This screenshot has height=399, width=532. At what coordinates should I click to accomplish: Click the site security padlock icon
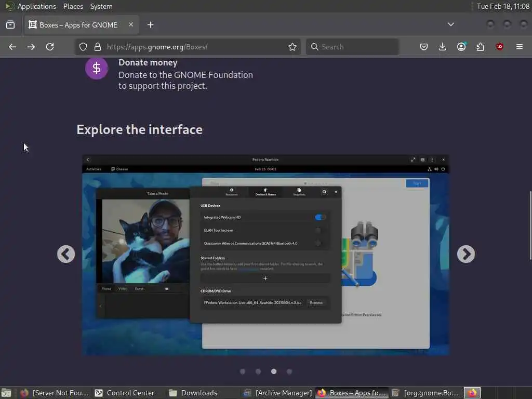tap(98, 47)
